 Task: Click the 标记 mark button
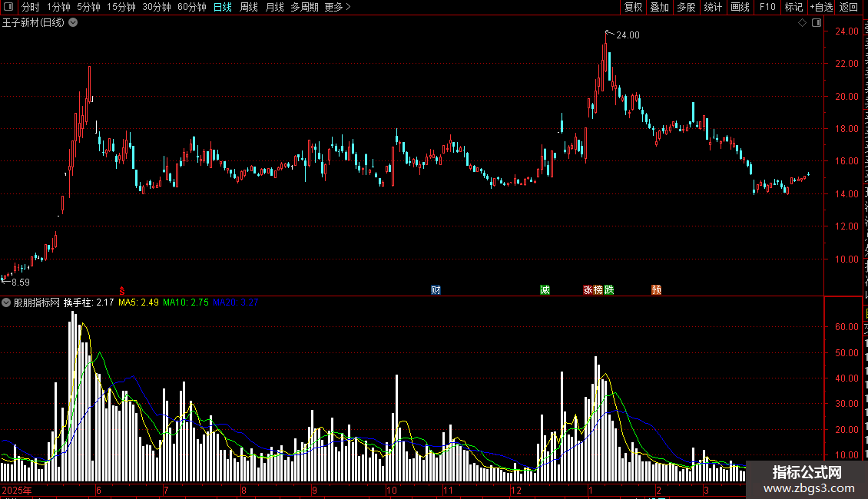coord(793,7)
